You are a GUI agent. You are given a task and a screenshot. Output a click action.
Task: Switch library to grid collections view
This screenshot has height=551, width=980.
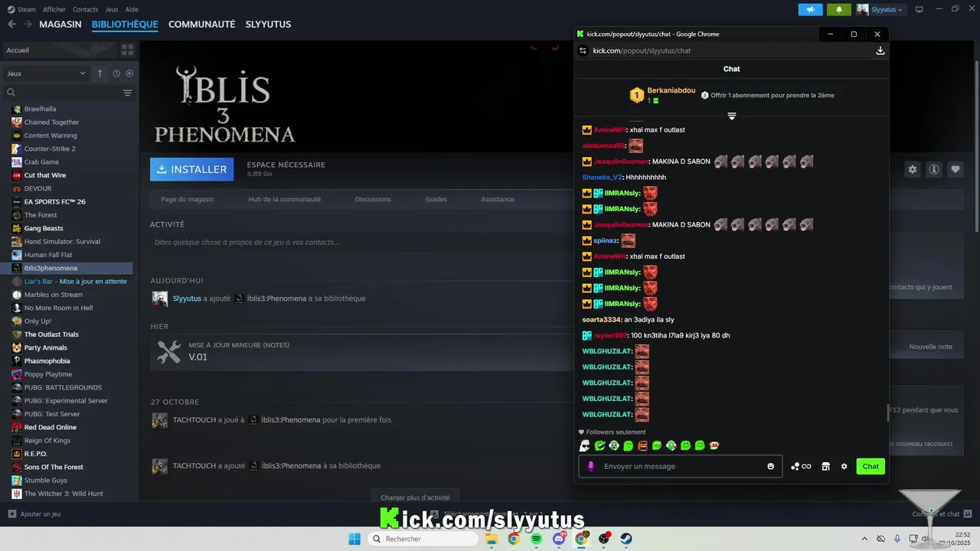[x=127, y=50]
